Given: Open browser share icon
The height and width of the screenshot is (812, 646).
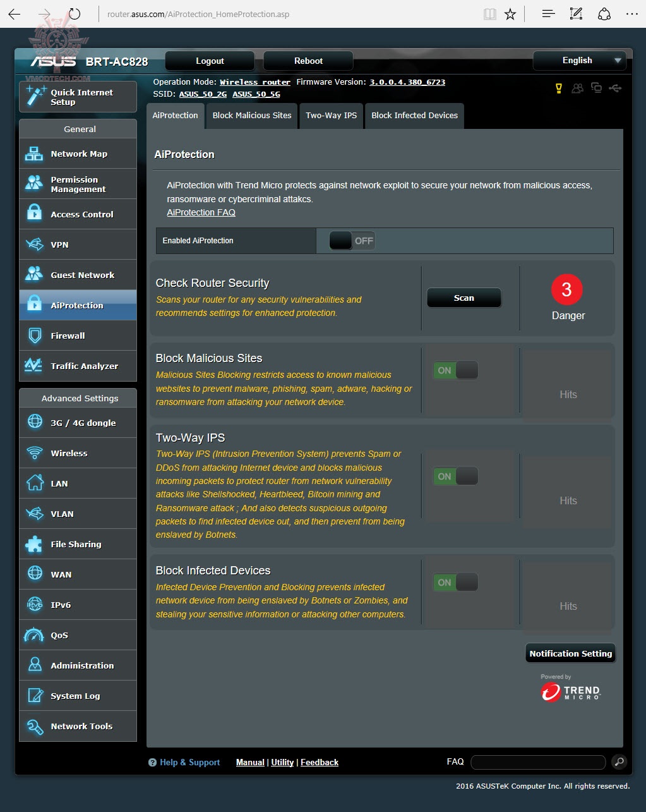Looking at the screenshot, I should (x=604, y=14).
